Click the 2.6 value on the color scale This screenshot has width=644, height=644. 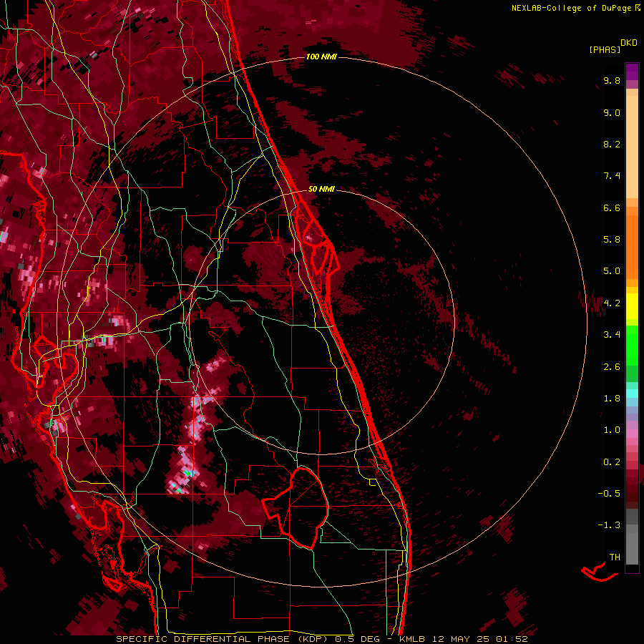612,367
